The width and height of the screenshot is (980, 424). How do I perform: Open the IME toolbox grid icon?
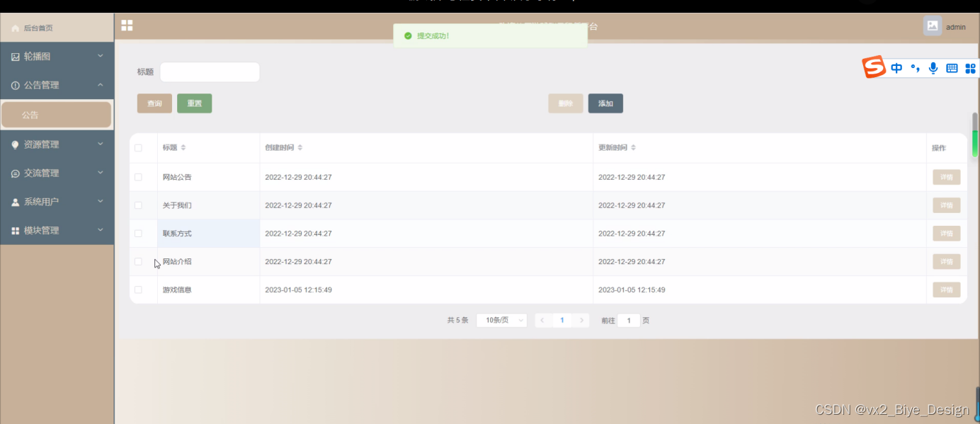point(970,68)
